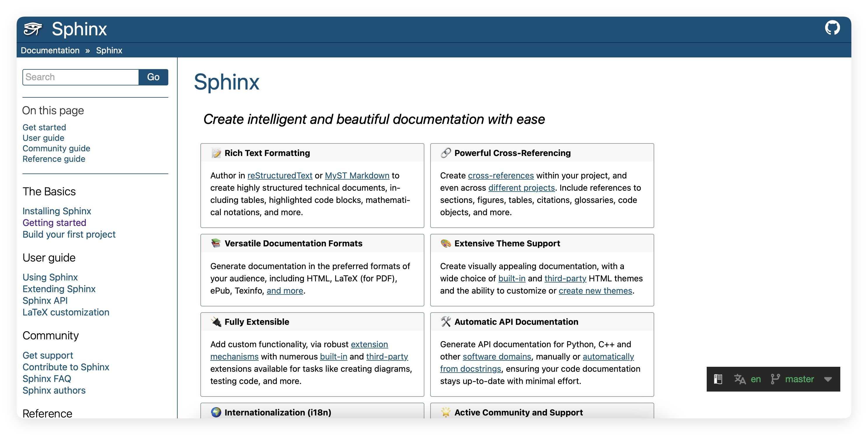
Task: Open the master version selector
Action: click(799, 379)
